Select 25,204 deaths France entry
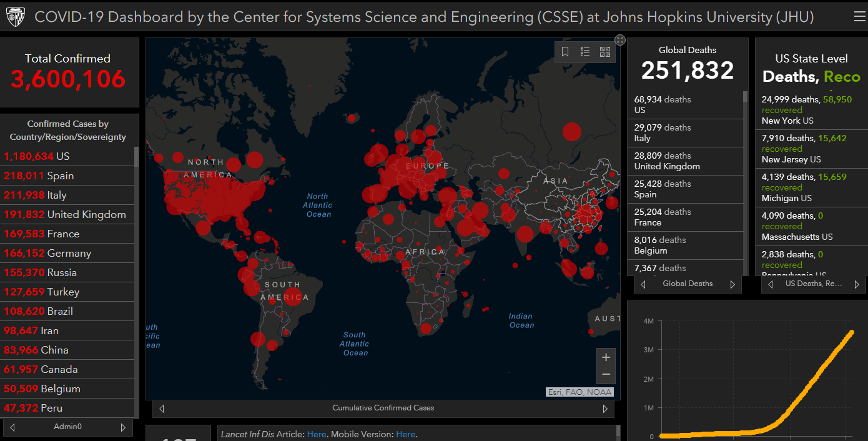Image resolution: width=868 pixels, height=441 pixels. pos(685,217)
